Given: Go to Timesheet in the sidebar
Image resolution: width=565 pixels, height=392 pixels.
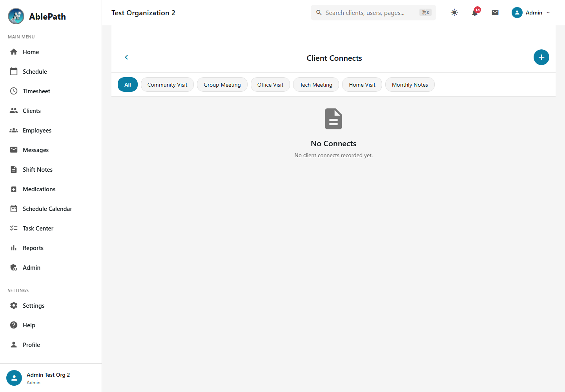Looking at the screenshot, I should (51, 91).
